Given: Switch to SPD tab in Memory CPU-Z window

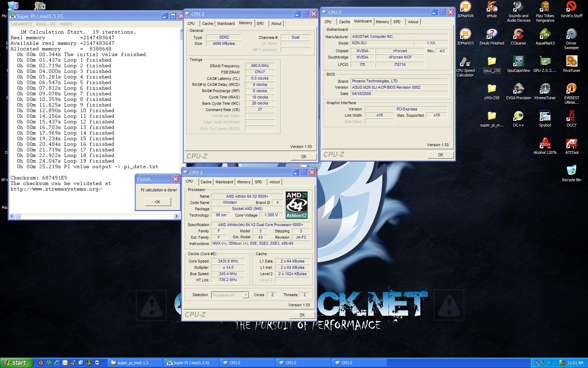Looking at the screenshot, I should (x=260, y=23).
